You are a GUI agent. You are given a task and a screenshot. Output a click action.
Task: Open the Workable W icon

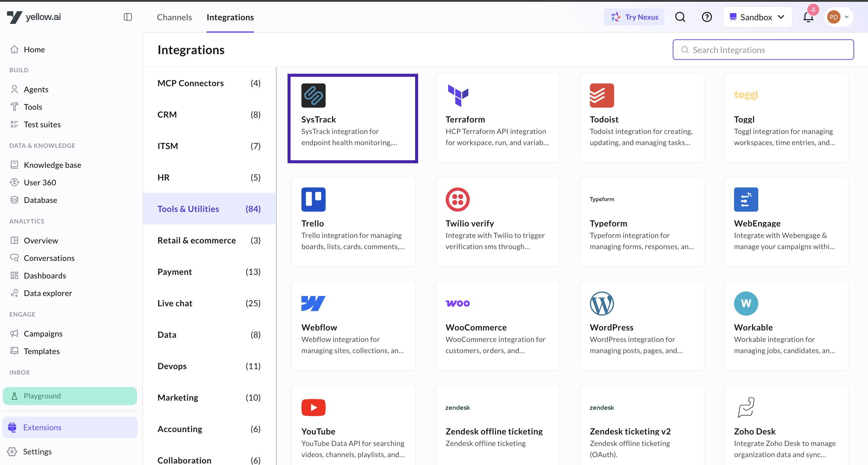click(x=746, y=303)
